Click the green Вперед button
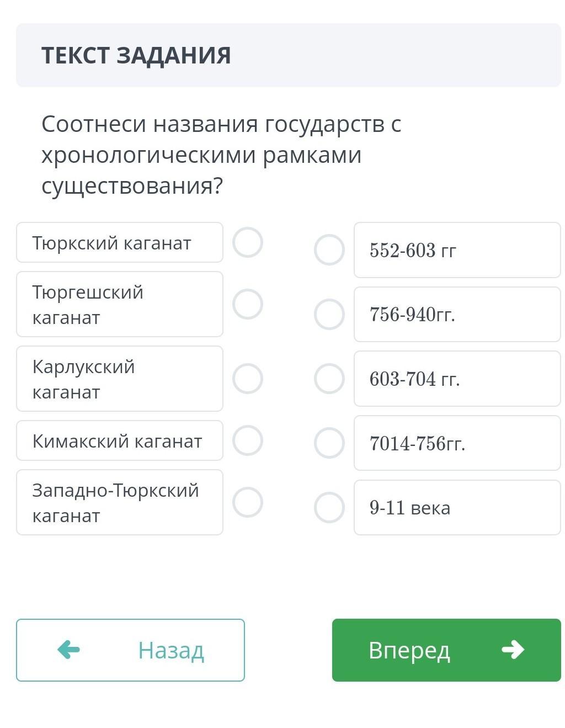565x728 pixels. pyautogui.click(x=446, y=650)
